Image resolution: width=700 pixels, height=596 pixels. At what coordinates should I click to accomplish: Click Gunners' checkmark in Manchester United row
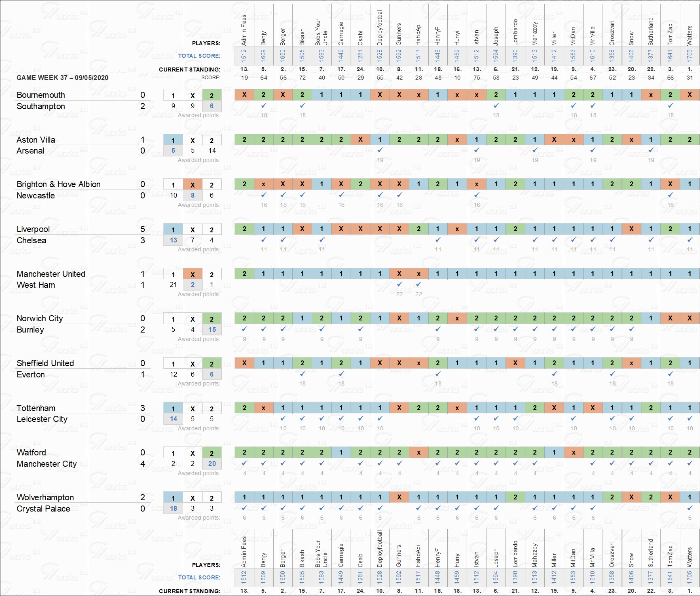[399, 284]
